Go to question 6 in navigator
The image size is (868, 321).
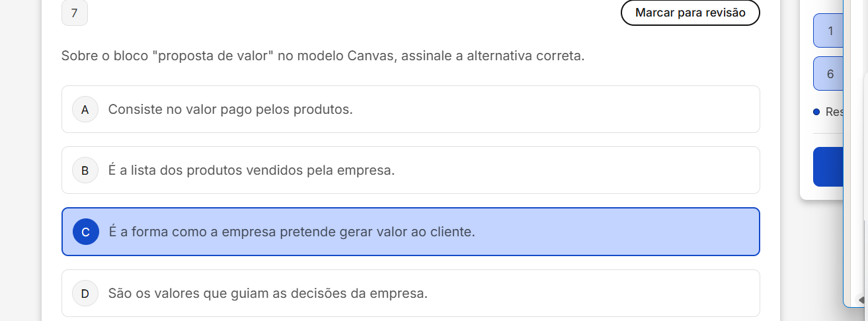[x=829, y=73]
